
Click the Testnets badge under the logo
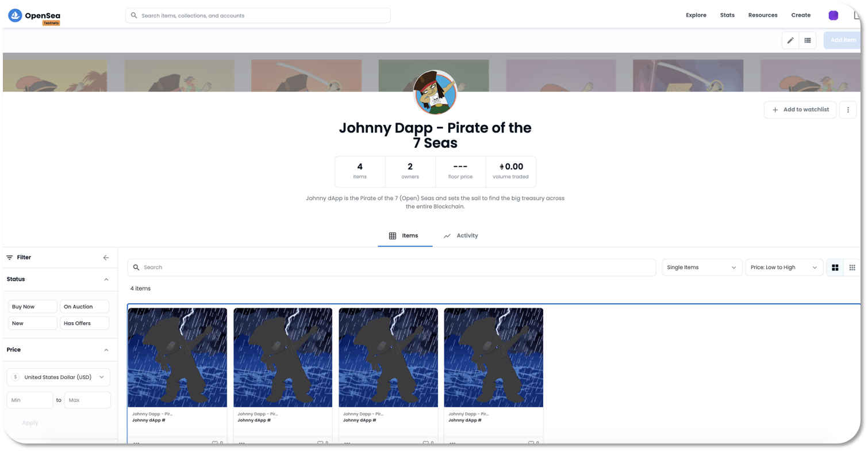pos(51,23)
